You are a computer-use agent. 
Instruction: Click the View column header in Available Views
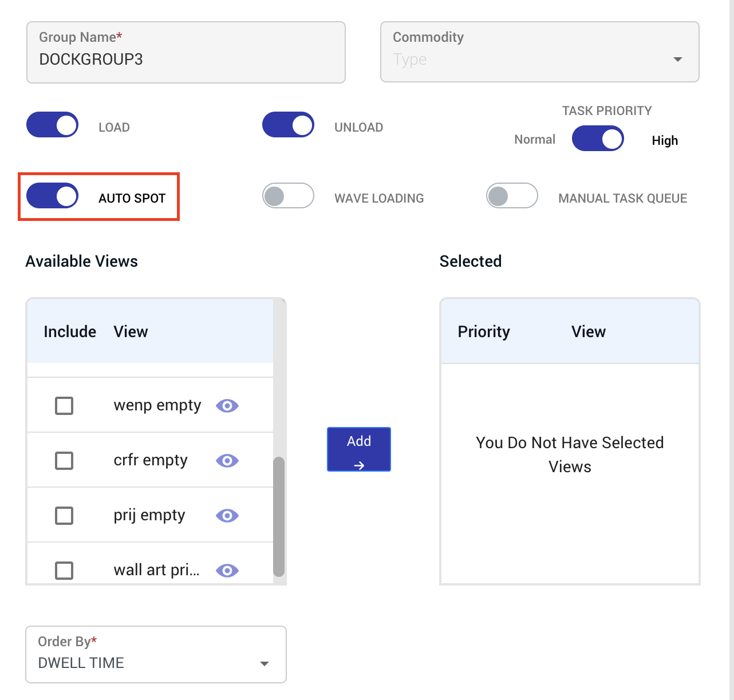(x=131, y=331)
